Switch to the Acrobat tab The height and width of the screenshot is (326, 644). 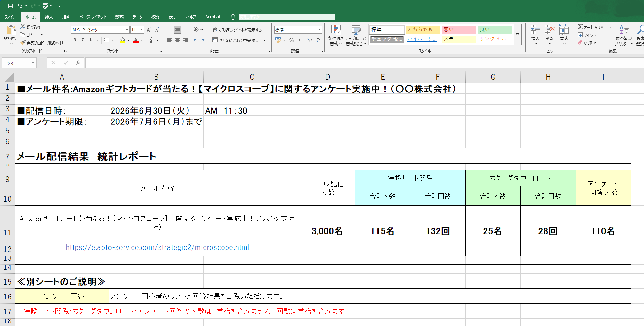pos(213,17)
